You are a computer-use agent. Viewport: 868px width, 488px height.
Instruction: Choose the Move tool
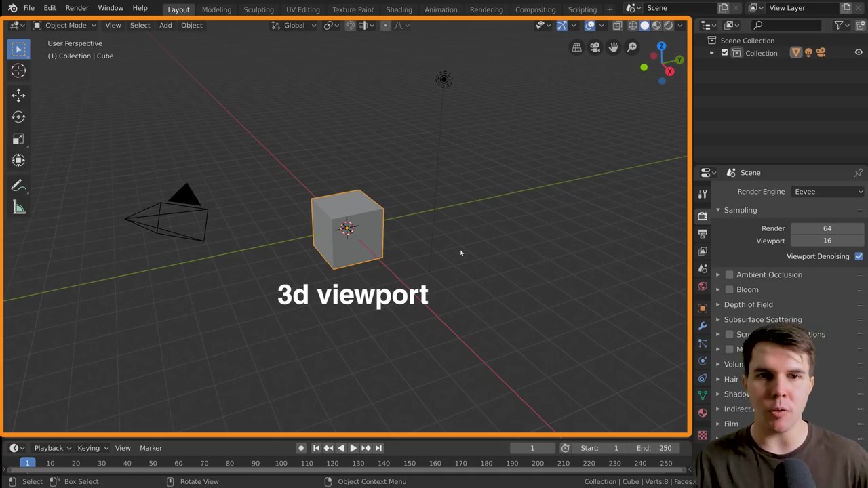pos(18,95)
